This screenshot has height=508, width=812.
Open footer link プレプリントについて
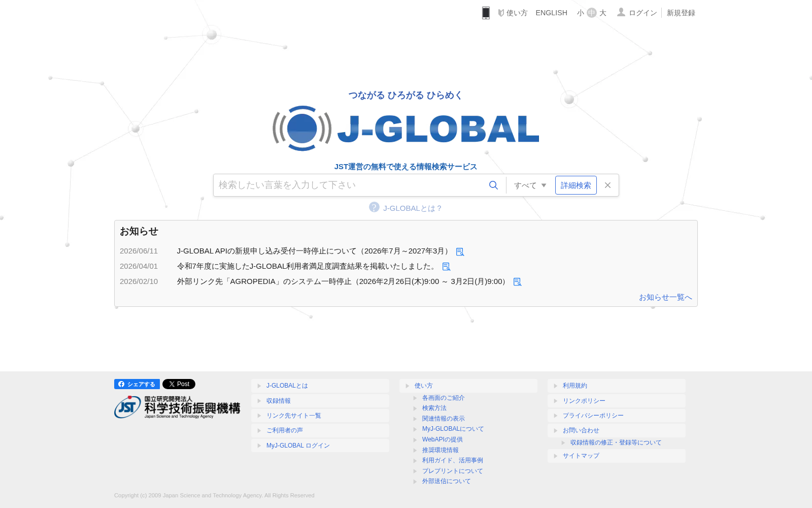pyautogui.click(x=452, y=471)
